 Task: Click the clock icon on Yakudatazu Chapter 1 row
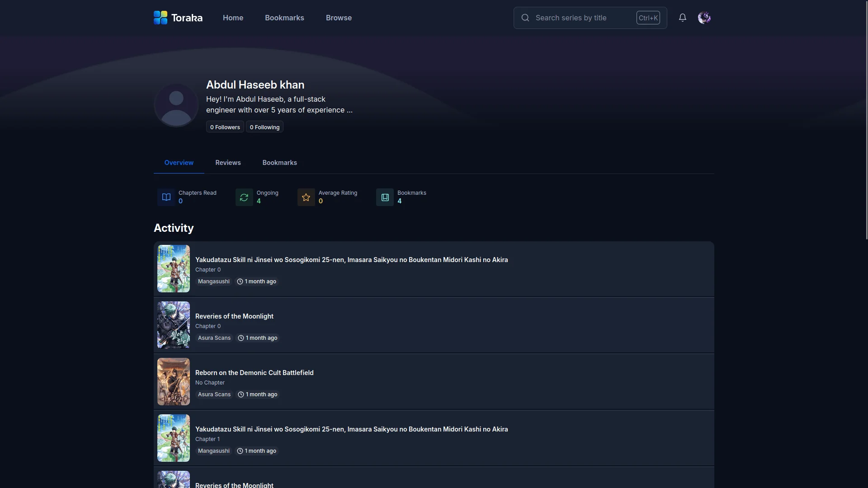[x=240, y=451]
